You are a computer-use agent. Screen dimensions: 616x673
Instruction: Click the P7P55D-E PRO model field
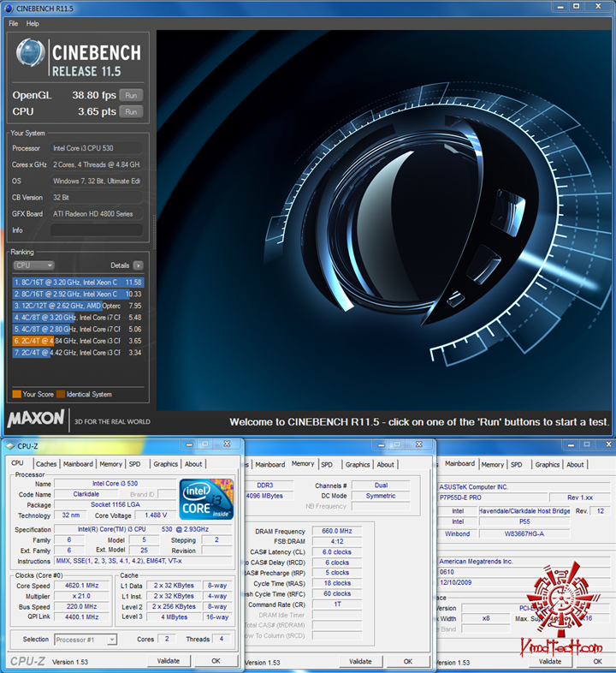point(493,497)
